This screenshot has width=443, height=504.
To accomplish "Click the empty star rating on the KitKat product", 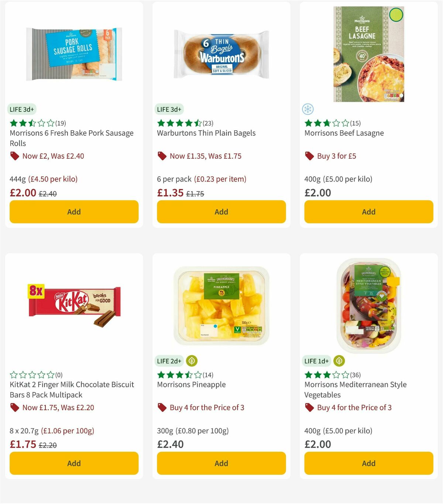I will point(31,374).
